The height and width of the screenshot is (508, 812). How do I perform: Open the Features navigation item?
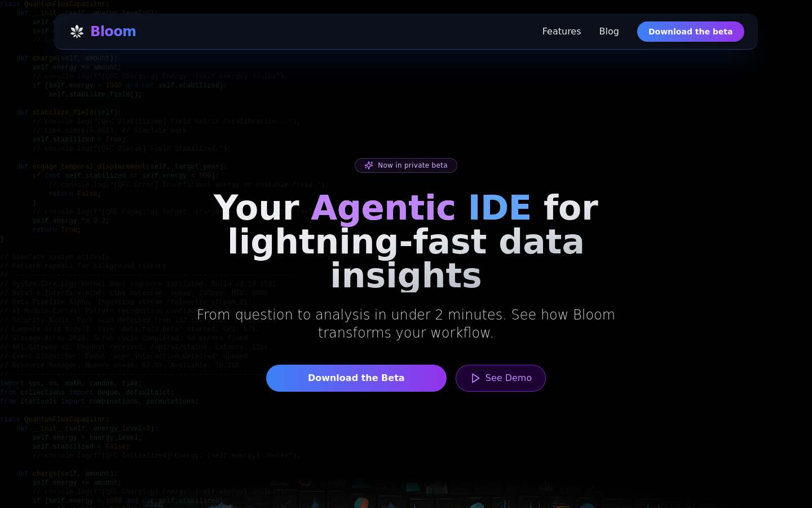tap(561, 32)
